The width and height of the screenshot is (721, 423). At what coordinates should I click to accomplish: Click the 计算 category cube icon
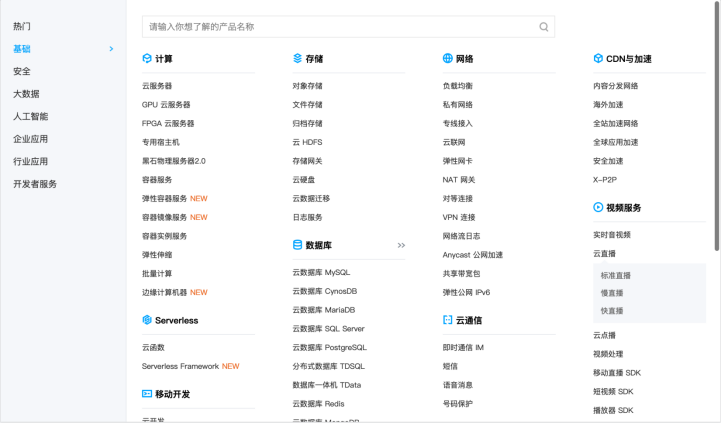click(x=147, y=59)
